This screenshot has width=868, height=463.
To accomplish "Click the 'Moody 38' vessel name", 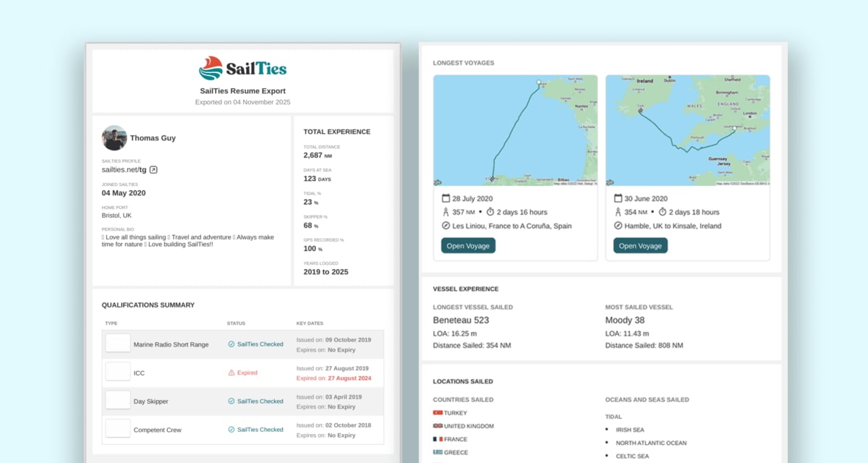I will [x=625, y=320].
